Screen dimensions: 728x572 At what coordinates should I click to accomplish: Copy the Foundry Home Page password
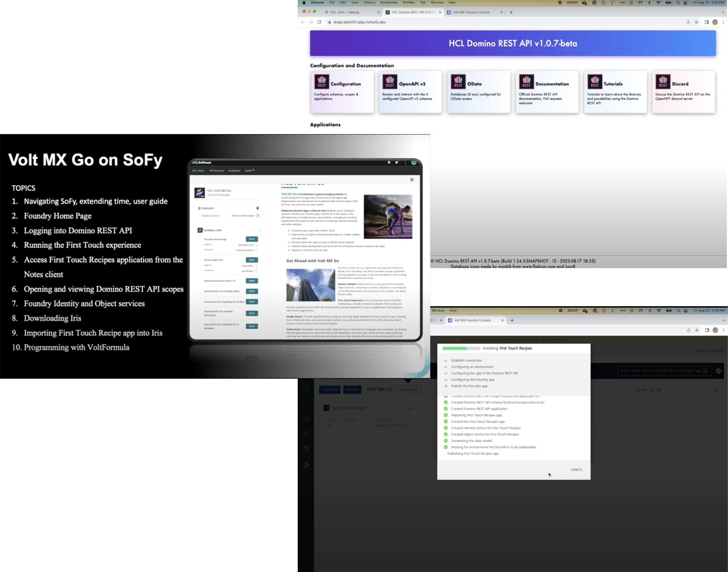(x=257, y=250)
